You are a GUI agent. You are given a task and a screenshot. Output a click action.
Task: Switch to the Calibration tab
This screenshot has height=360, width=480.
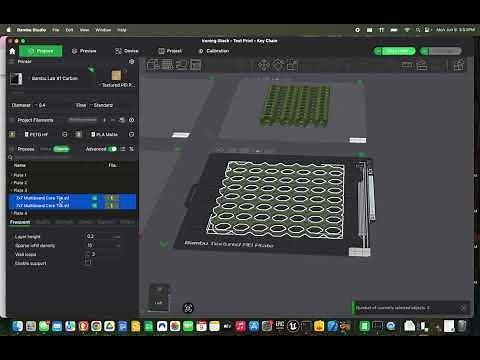214,51
